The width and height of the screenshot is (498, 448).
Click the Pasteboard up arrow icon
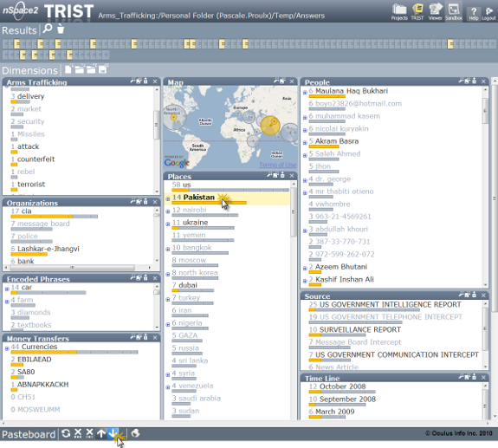coord(101,433)
